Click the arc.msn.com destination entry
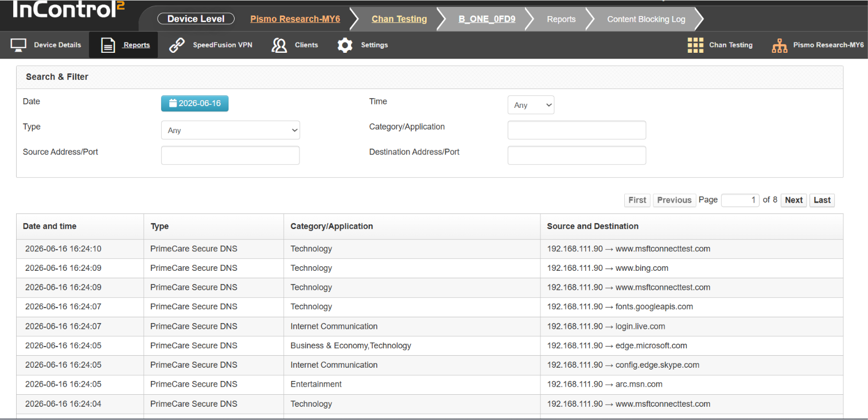 coord(639,384)
